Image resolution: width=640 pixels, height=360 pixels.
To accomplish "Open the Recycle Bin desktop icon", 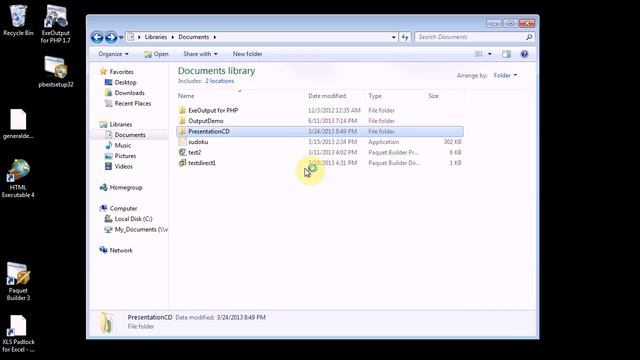I will [x=18, y=20].
